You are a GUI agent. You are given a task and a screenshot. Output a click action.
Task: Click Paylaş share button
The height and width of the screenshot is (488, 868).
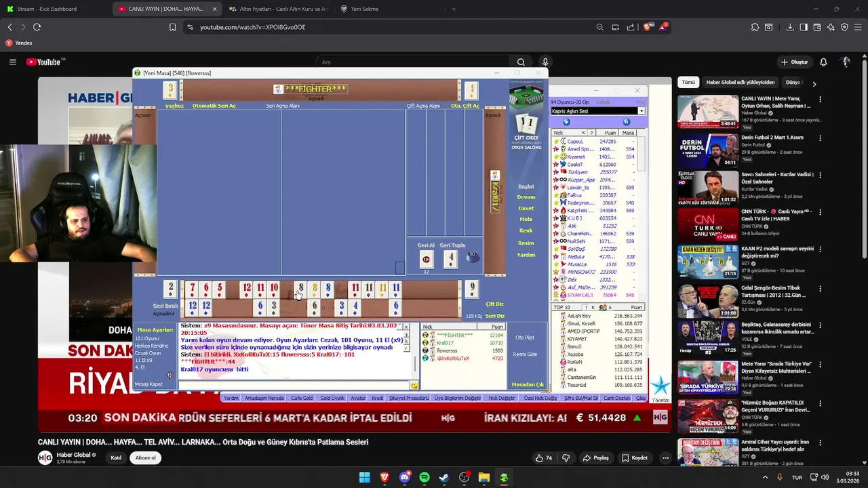click(x=595, y=457)
